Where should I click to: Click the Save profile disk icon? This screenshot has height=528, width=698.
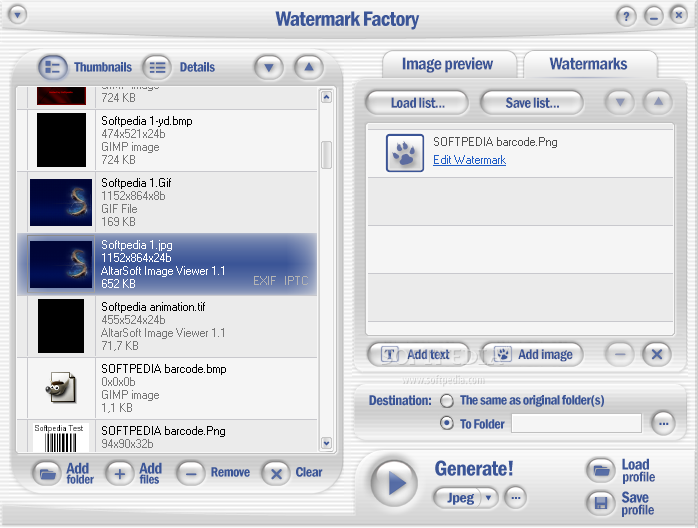pos(601,503)
